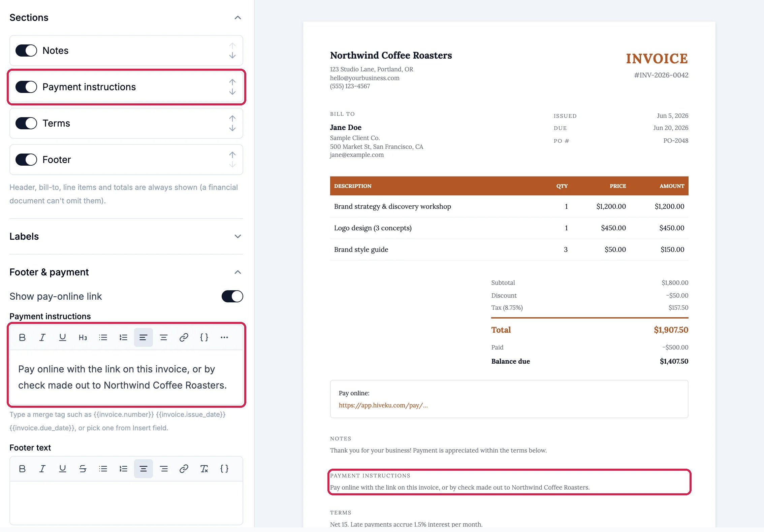Collapse the Sections panel
Screen dimensions: 764x532
(x=238, y=18)
